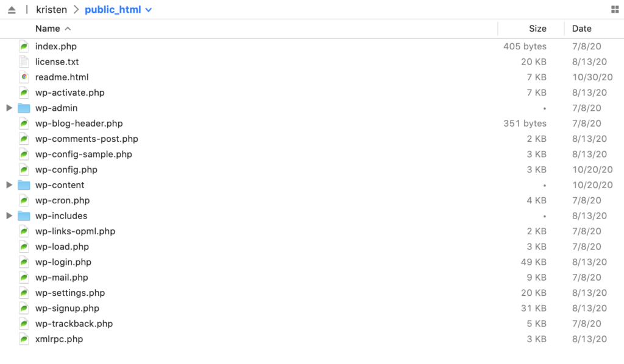This screenshot has height=364, width=624.
Task: Click the 10/20/20 date of wp-config.php
Action: (x=592, y=170)
